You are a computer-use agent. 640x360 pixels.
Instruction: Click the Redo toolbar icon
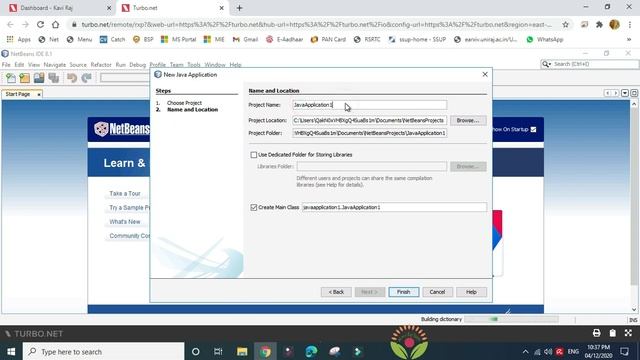point(87,78)
